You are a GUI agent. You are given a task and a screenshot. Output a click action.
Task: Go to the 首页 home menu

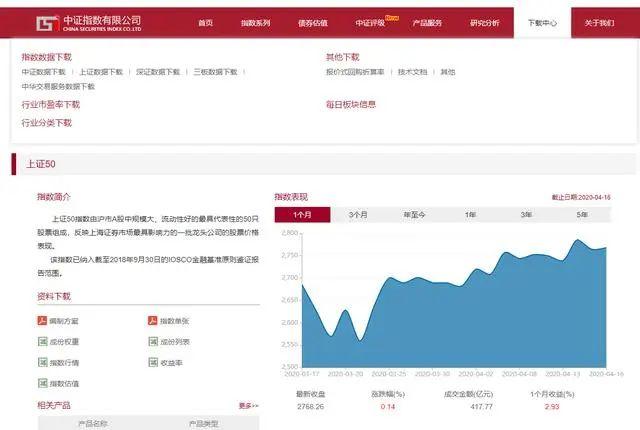click(205, 23)
